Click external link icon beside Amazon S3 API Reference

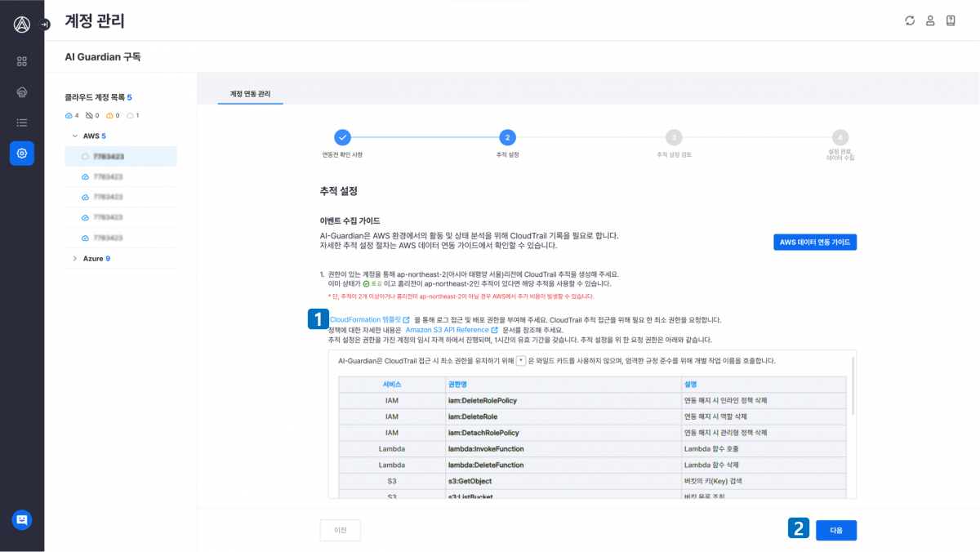point(495,329)
